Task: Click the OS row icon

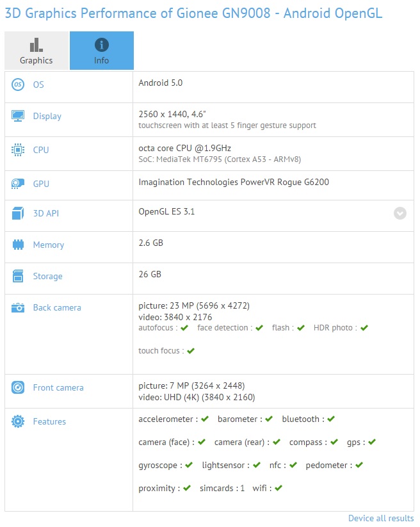Action: pyautogui.click(x=18, y=85)
